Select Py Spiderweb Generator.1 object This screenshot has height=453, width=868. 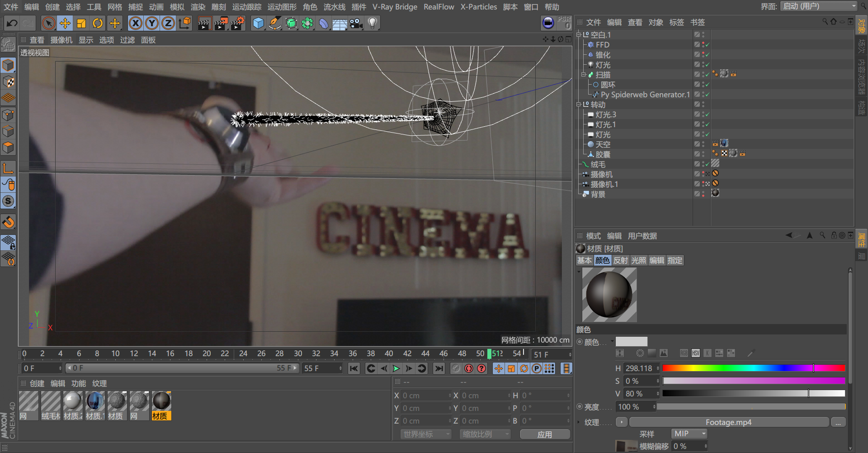(645, 95)
